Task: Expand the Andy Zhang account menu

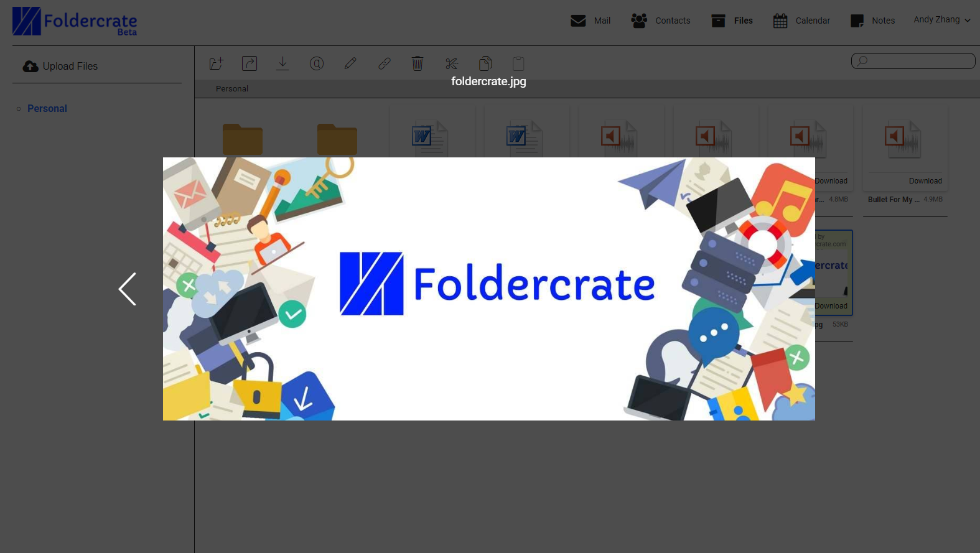Action: point(941,20)
